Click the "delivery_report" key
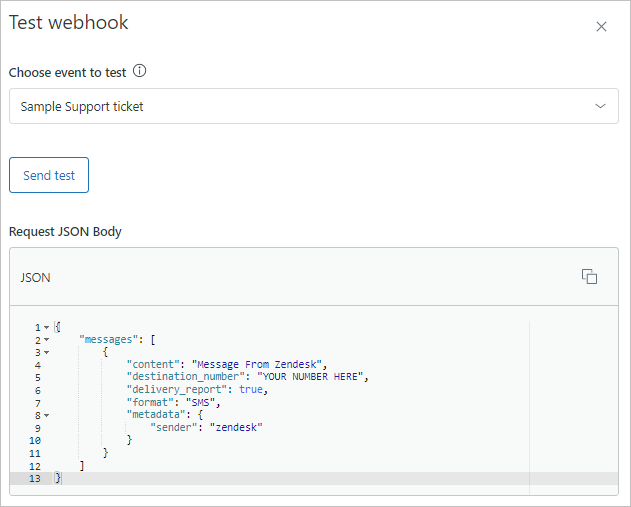This screenshot has height=507, width=631. click(176, 390)
